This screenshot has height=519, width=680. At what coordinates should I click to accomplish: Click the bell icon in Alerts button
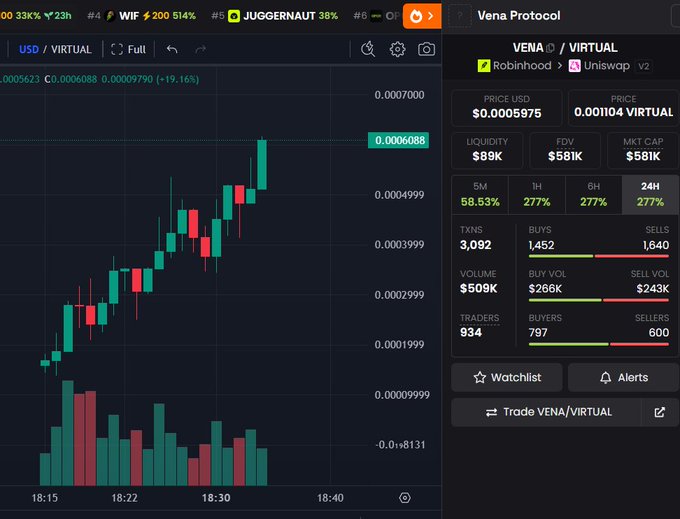[605, 378]
